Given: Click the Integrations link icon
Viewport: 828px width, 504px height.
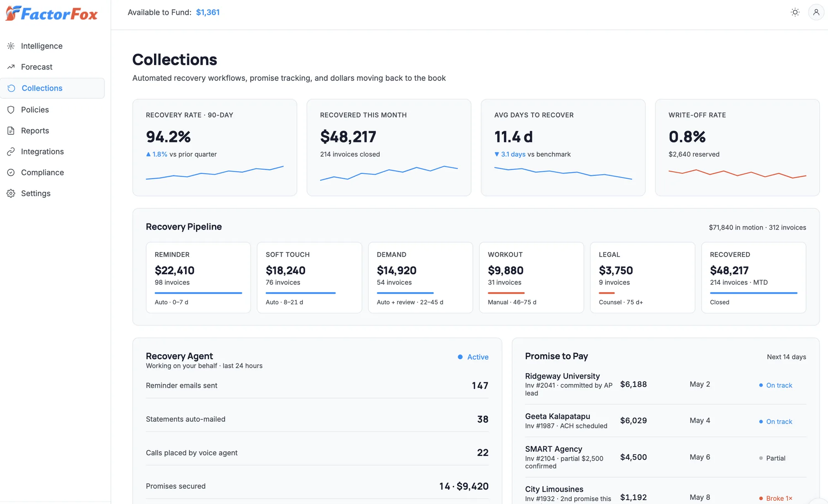Looking at the screenshot, I should point(11,151).
